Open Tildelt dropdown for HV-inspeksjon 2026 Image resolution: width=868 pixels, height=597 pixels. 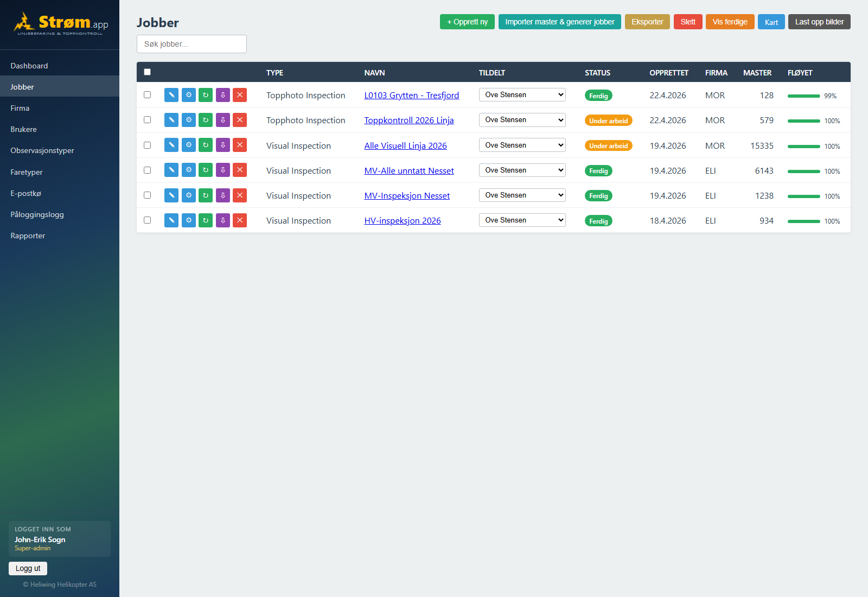[522, 220]
